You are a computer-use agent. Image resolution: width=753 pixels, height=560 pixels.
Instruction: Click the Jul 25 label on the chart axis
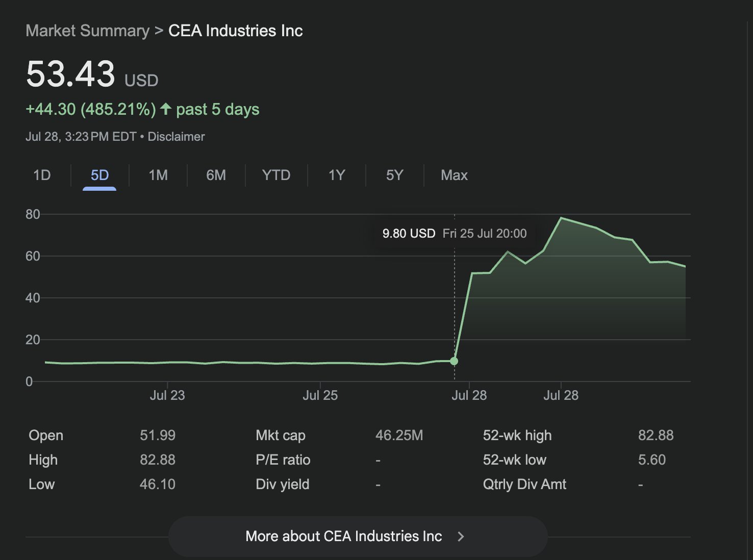point(320,395)
